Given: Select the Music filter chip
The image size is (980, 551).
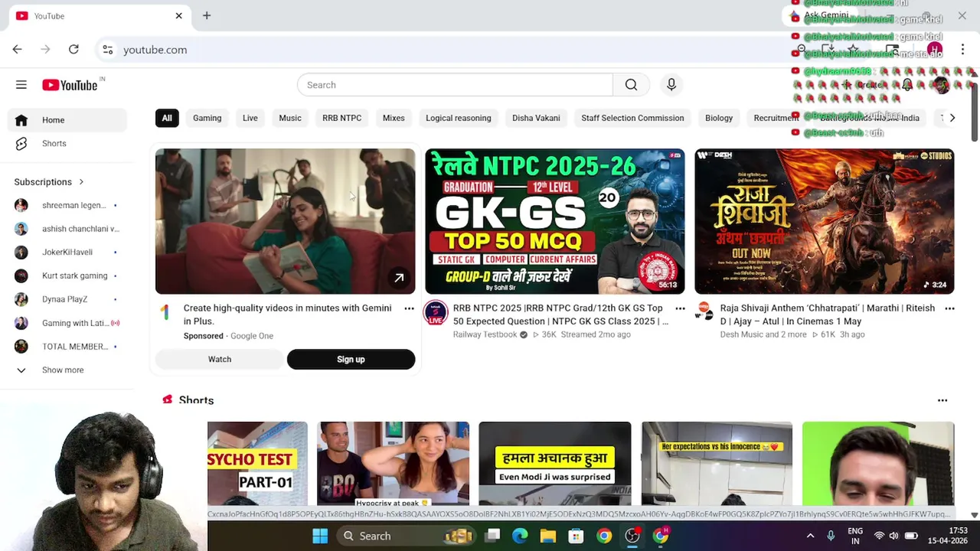Looking at the screenshot, I should (290, 118).
